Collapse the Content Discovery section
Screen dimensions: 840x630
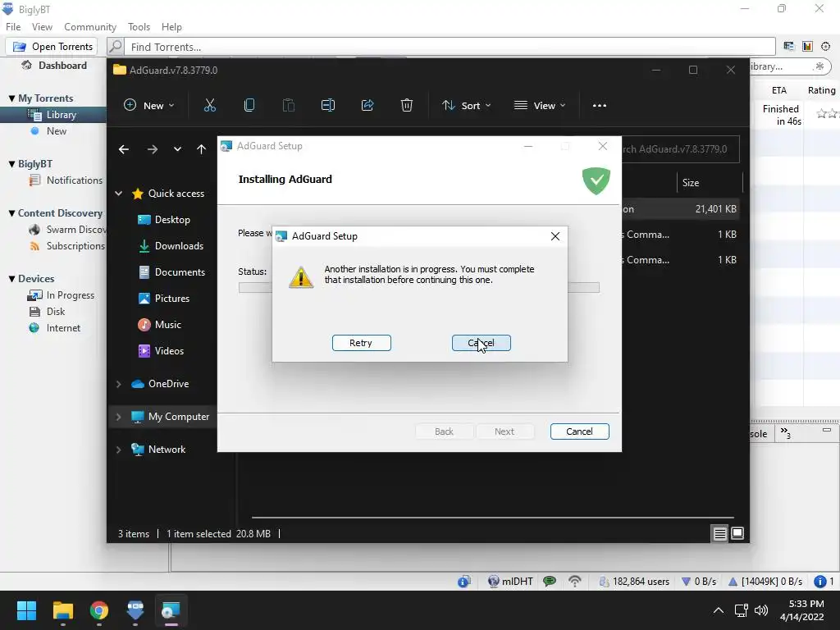(x=11, y=213)
